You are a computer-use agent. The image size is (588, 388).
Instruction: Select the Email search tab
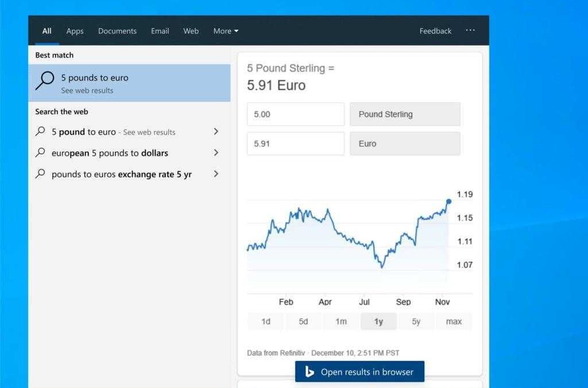(160, 31)
